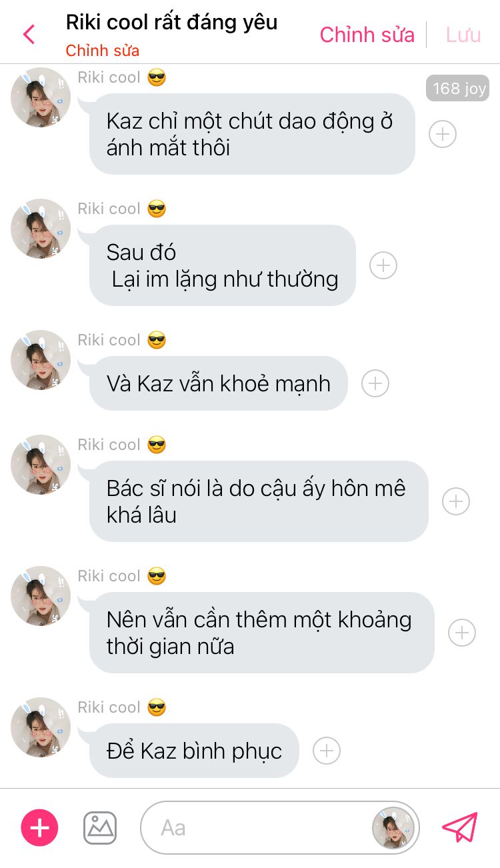500x868 pixels.
Task: Click the pink "Chỉnh sửa" button at top right
Action: click(x=367, y=35)
